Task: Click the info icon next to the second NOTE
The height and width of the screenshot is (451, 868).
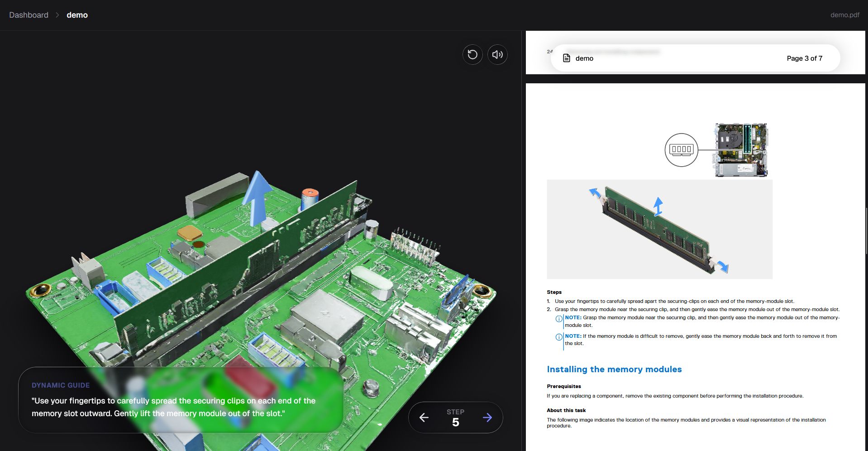Action: (559, 336)
